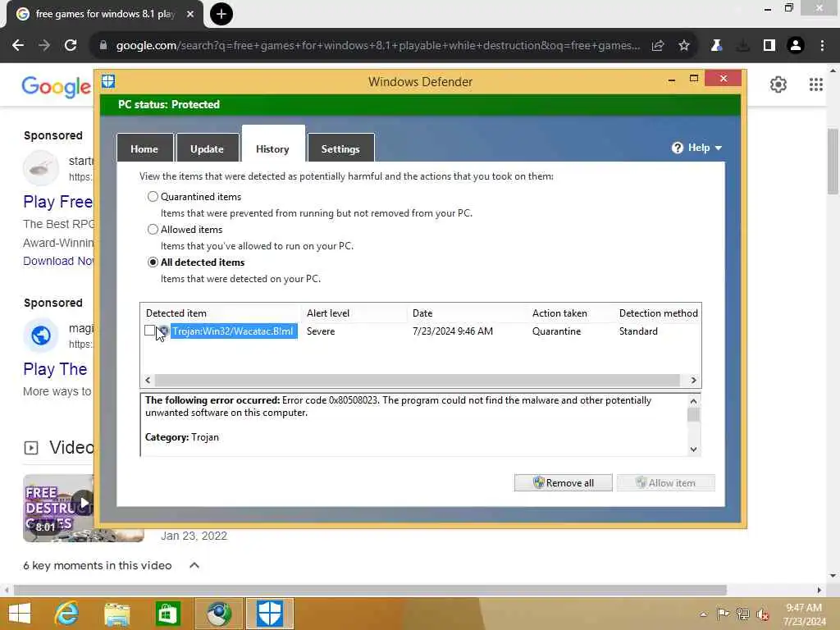Reload the Google search page
The image size is (840, 630).
(x=71, y=46)
